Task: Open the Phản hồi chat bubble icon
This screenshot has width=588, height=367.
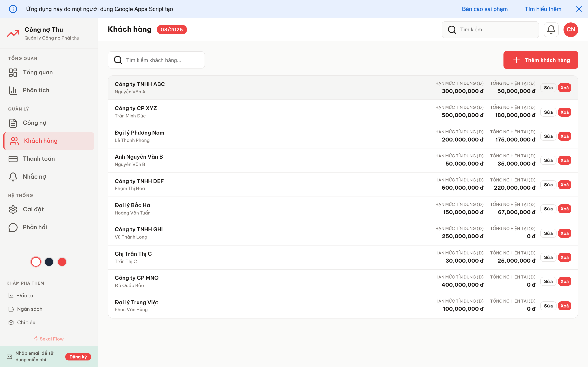Action: pyautogui.click(x=13, y=227)
